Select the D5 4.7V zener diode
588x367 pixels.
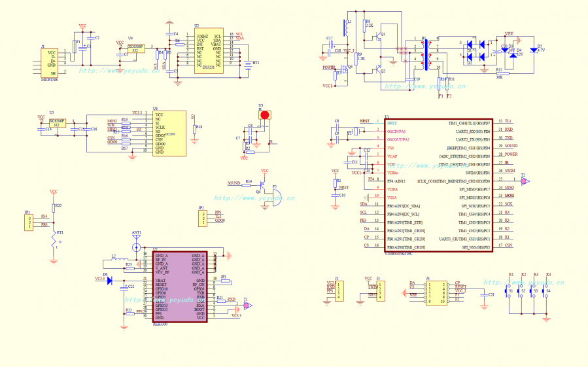pos(534,50)
